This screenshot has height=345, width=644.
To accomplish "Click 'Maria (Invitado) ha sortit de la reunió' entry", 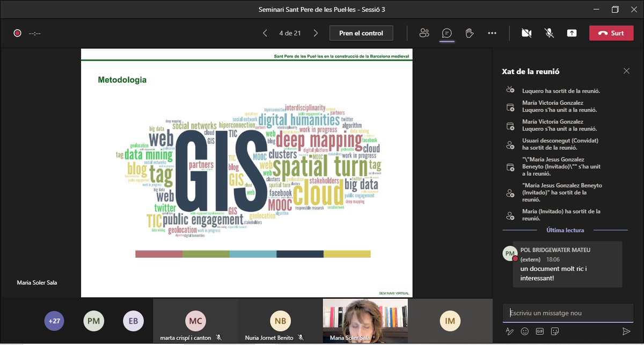I will (x=561, y=215).
